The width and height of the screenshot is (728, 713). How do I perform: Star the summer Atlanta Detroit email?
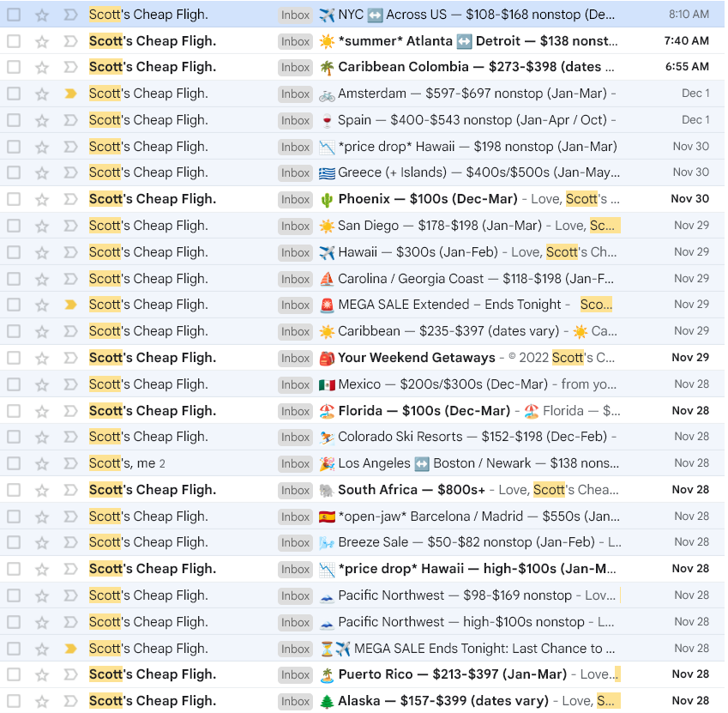pyautogui.click(x=42, y=41)
